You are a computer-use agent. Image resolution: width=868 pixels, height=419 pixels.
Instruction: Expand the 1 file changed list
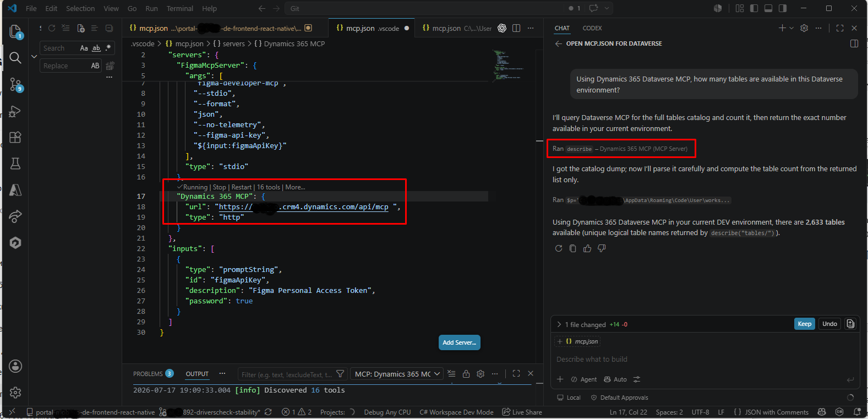coord(559,324)
